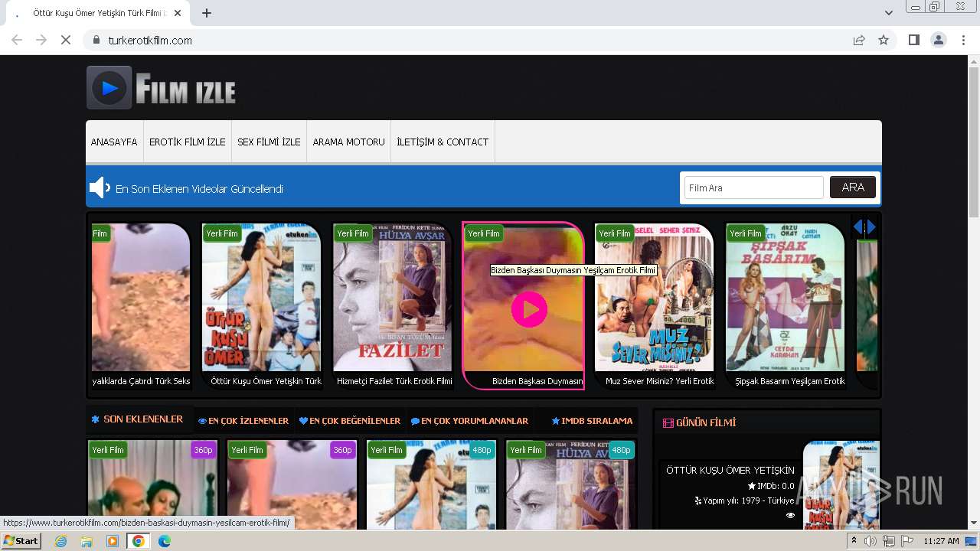Viewport: 980px width, 551px height.
Task: Open new browser tab
Action: click(x=207, y=13)
